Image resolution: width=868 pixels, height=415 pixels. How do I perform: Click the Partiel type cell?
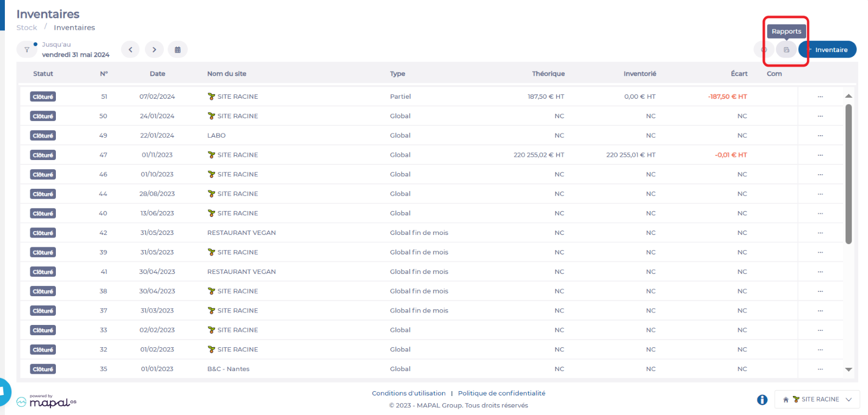[400, 97]
